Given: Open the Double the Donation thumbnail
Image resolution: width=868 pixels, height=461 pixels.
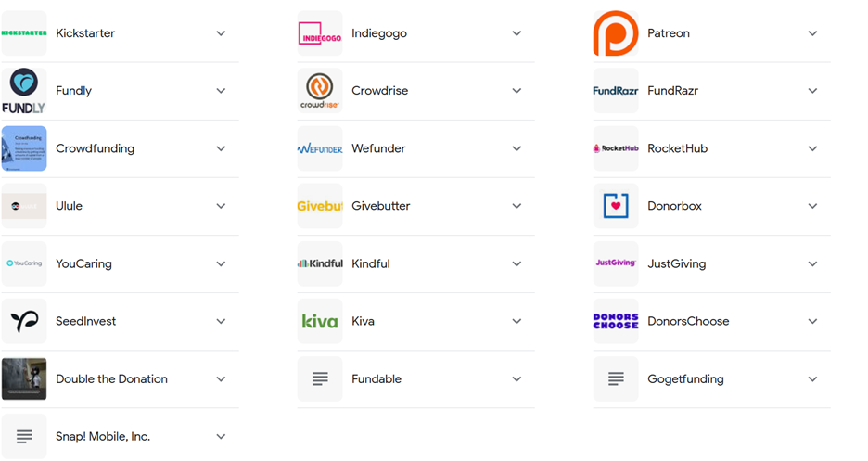Looking at the screenshot, I should (x=24, y=379).
